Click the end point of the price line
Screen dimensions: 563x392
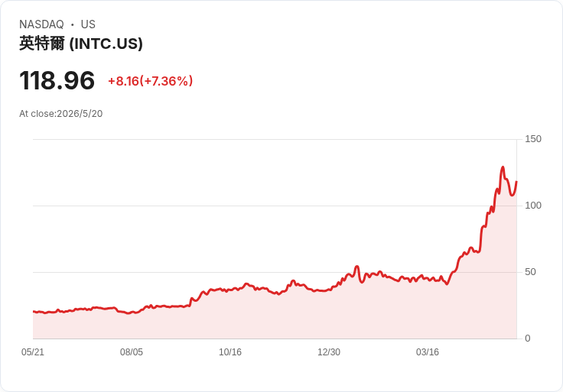point(516,181)
